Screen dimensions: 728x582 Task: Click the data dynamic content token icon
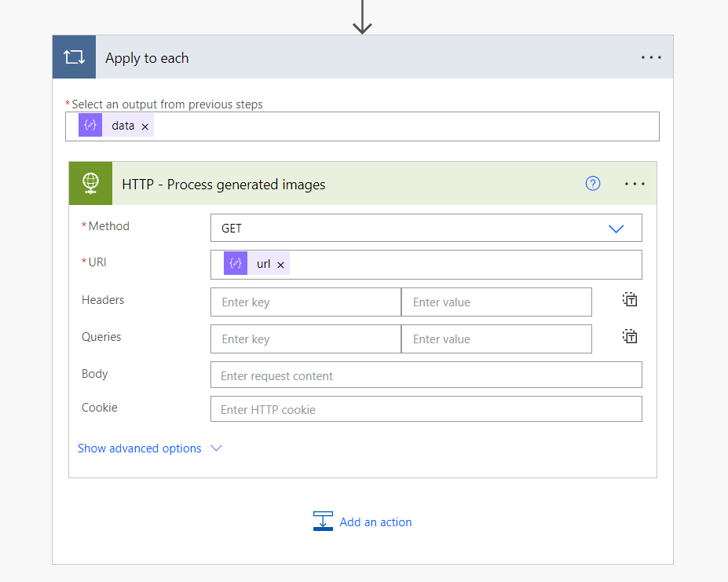point(90,126)
